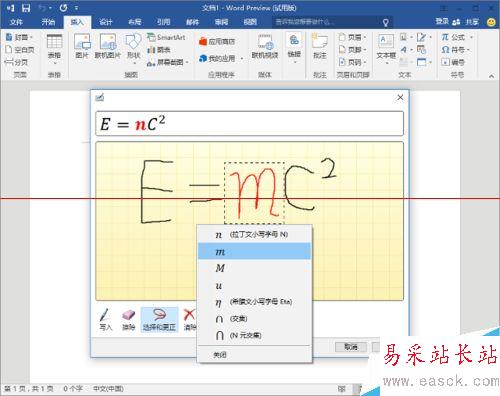Click the 编号 (Number) button
This screenshot has height=396, width=500.
coord(453,62)
